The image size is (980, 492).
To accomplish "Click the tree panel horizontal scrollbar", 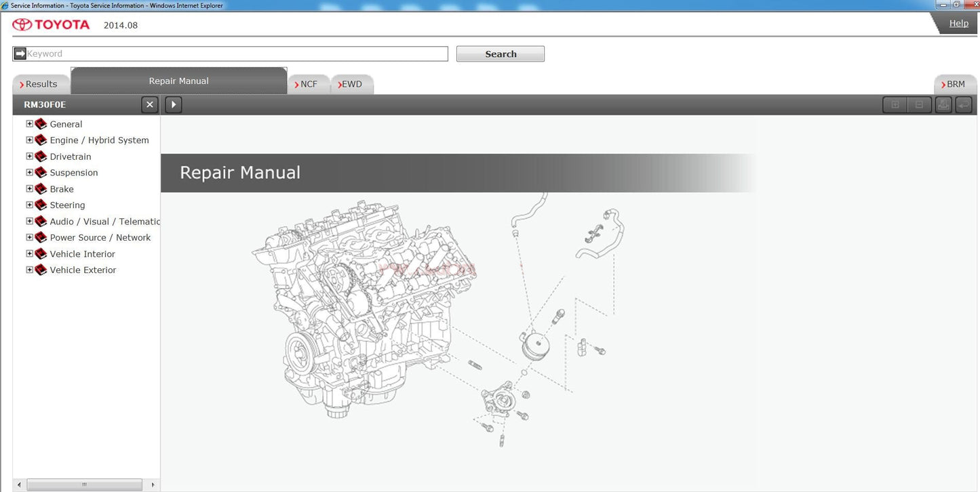I will pyautogui.click(x=84, y=485).
